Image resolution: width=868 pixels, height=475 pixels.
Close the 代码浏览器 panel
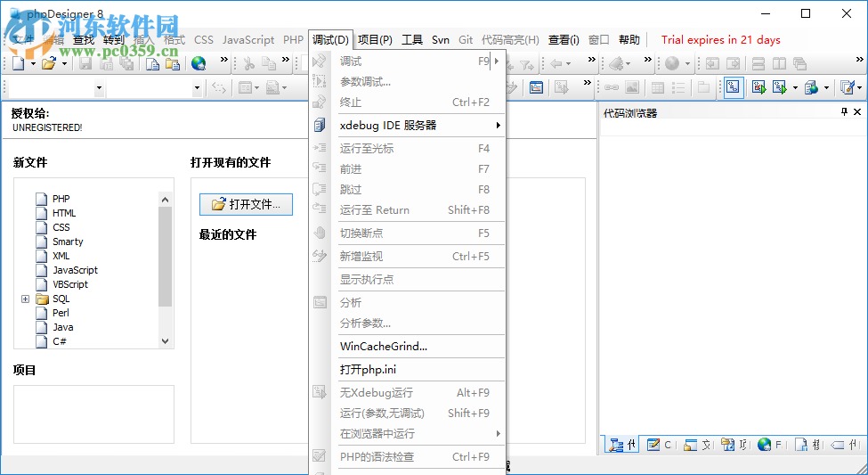(x=857, y=112)
